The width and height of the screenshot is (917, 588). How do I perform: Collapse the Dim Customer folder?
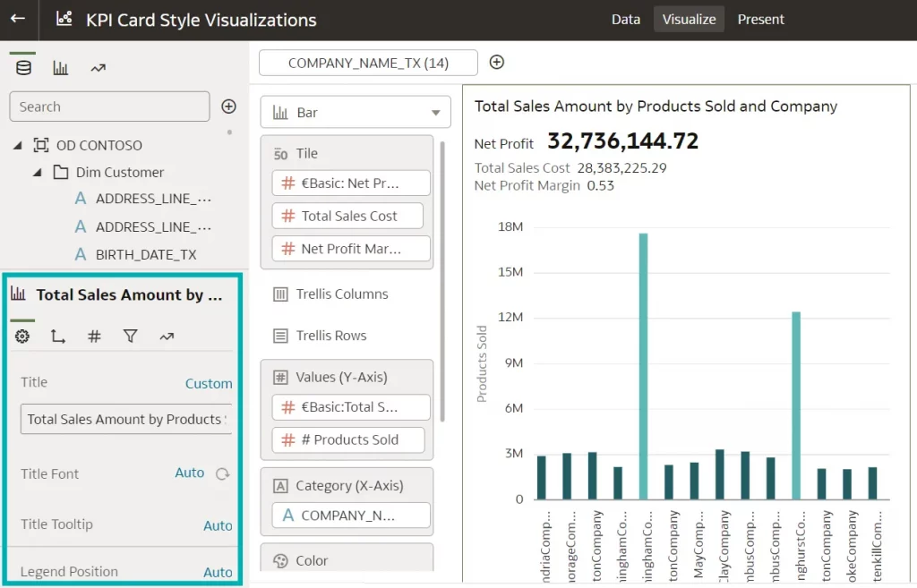click(x=38, y=172)
